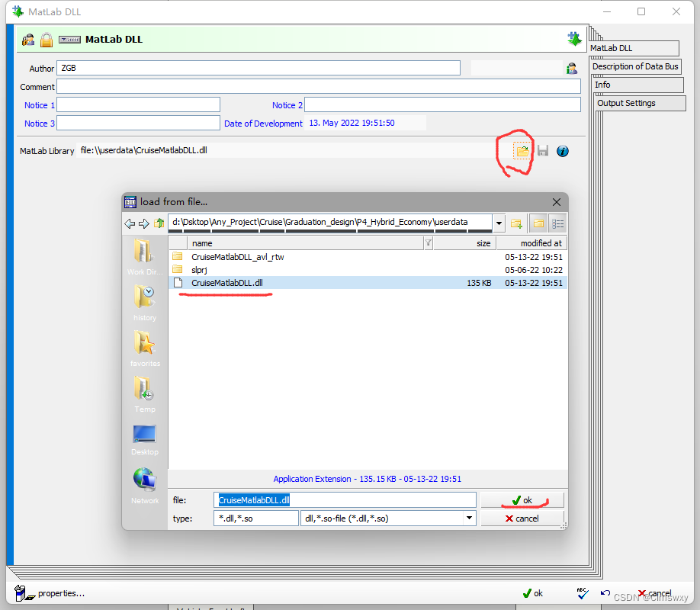Viewport: 700px width, 610px height.
Task: Create new folder in file dialog
Action: click(x=516, y=223)
